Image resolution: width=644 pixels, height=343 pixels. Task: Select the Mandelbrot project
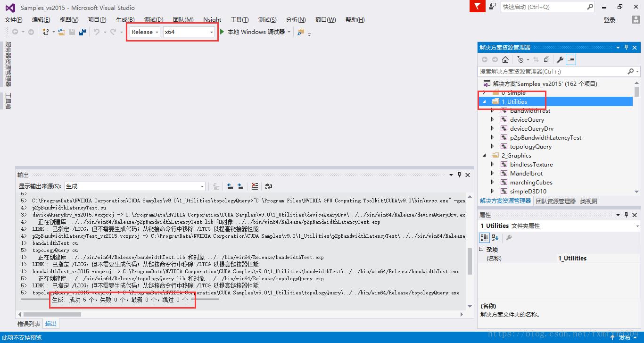coord(526,173)
